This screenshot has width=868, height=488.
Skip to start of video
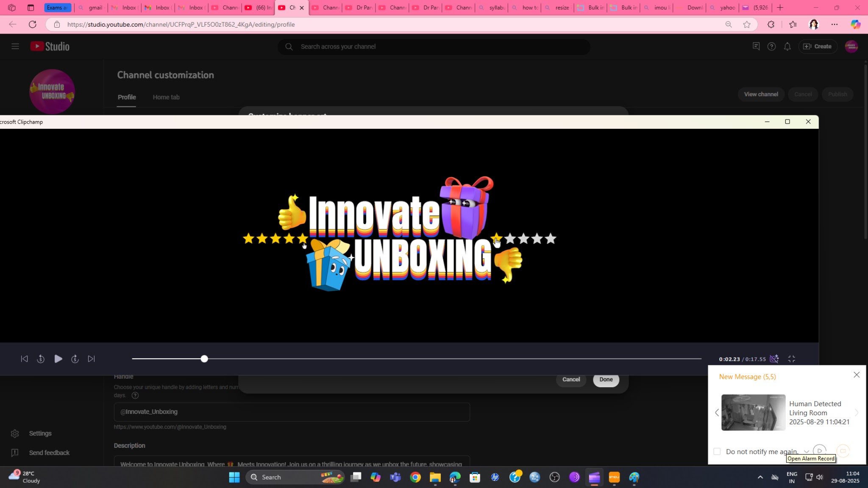[25, 359]
